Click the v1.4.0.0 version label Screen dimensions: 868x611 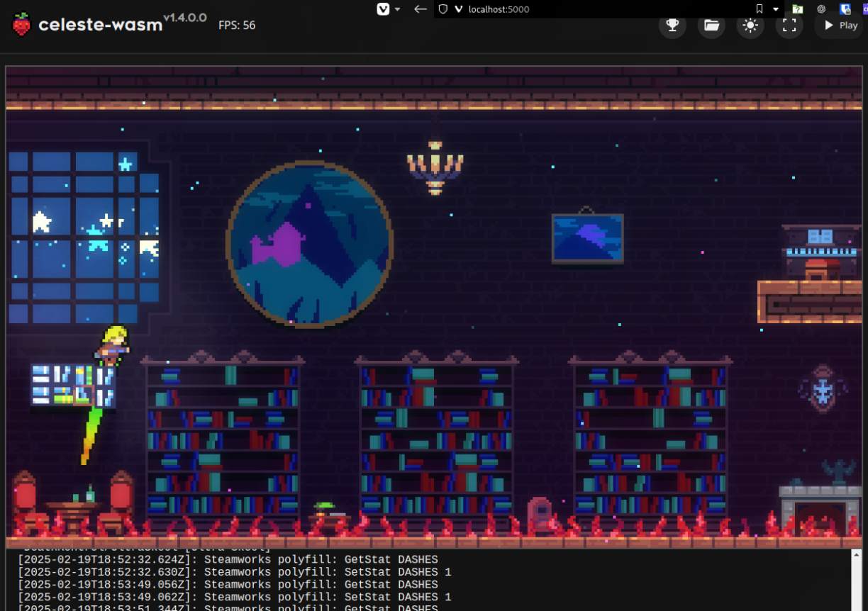point(185,17)
